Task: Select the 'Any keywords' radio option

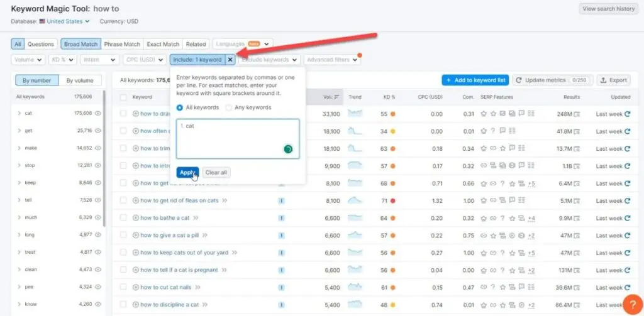Action: pos(229,107)
